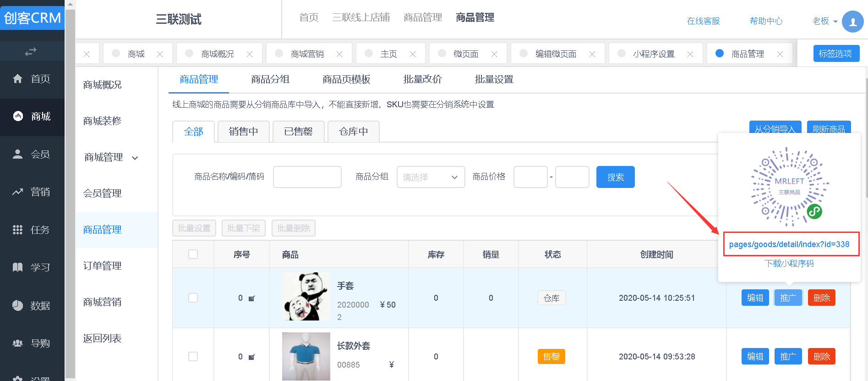Focus the minimum 商品价格 input

(x=530, y=177)
